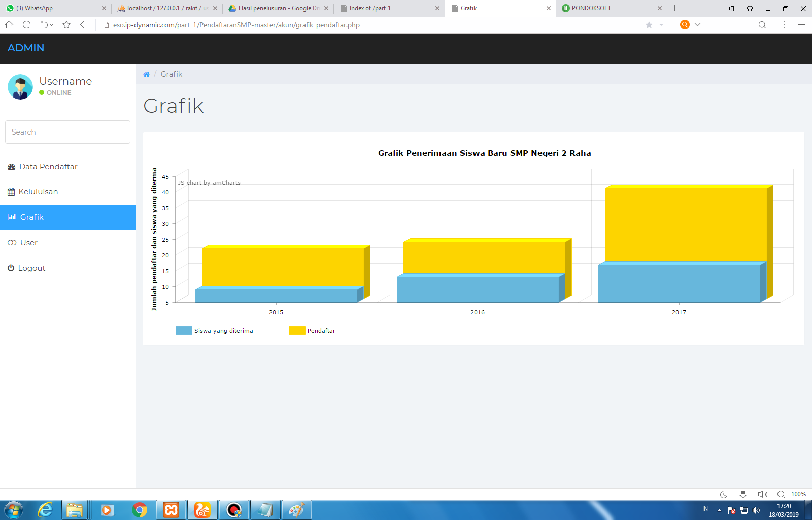812x520 pixels.
Task: Expand the undo history dropdown arrow
Action: [52, 25]
